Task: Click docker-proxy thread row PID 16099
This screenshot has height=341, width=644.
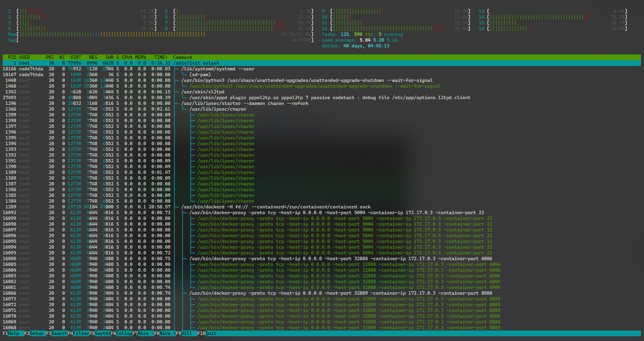Action: pyautogui.click(x=322, y=218)
